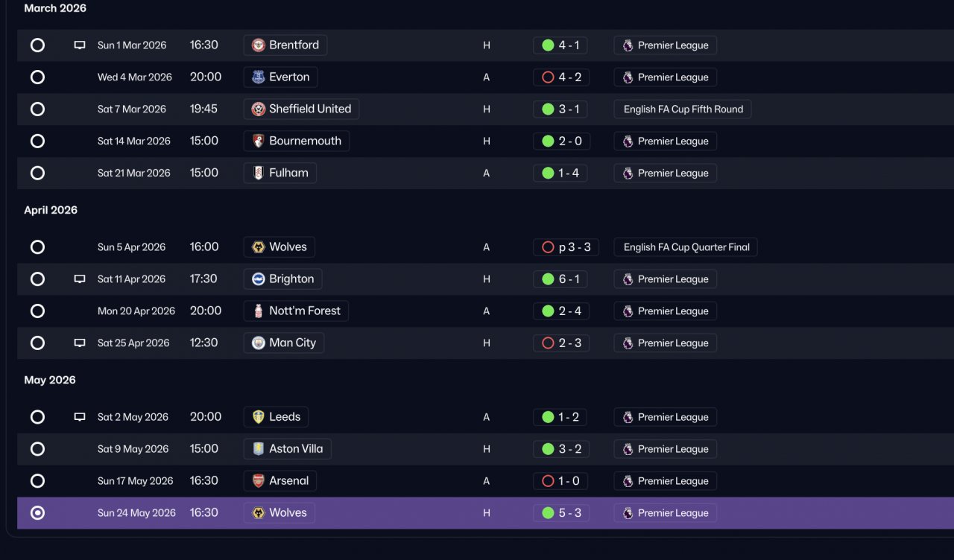Open Bournemouth team link
The width and height of the screenshot is (954, 560).
point(297,141)
